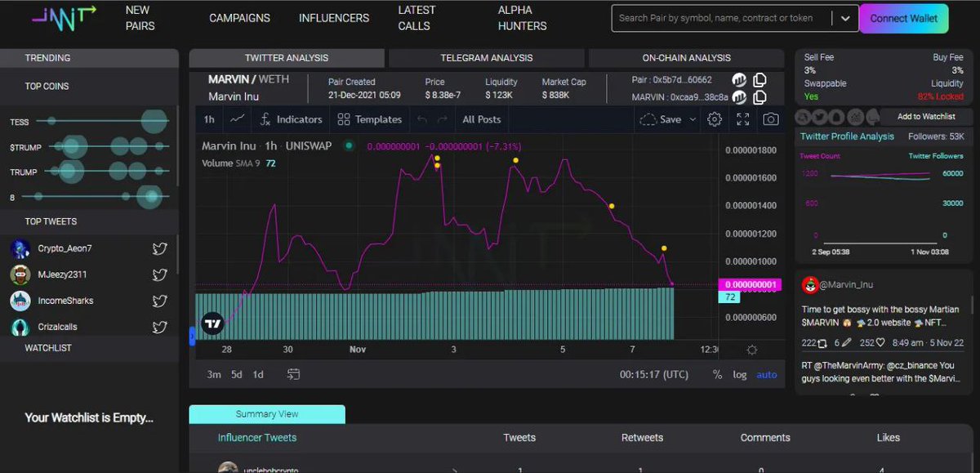This screenshot has height=473, width=980.
Task: Click the search pair input field
Action: click(722, 18)
